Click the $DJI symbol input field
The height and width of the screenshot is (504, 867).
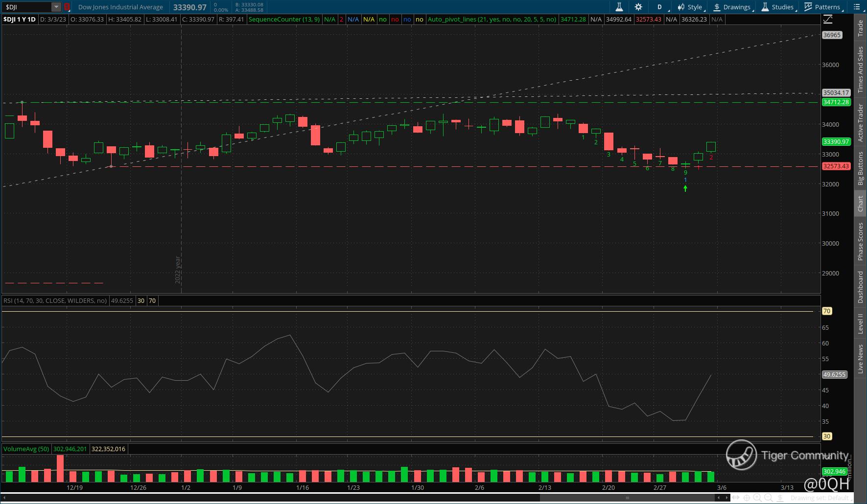pyautogui.click(x=27, y=7)
